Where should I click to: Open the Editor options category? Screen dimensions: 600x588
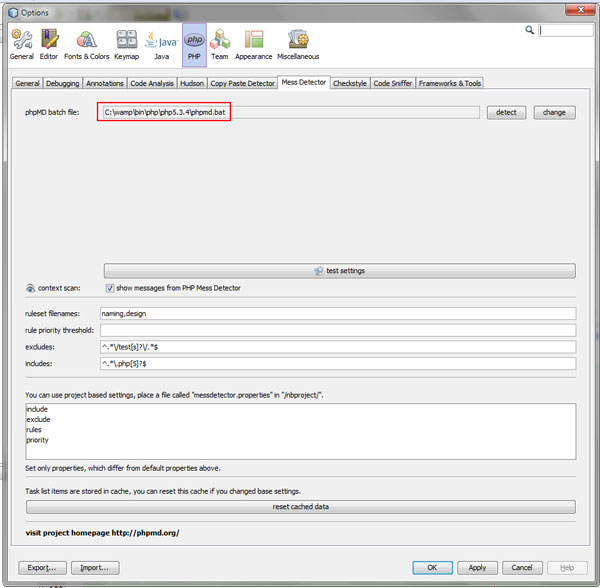(49, 45)
